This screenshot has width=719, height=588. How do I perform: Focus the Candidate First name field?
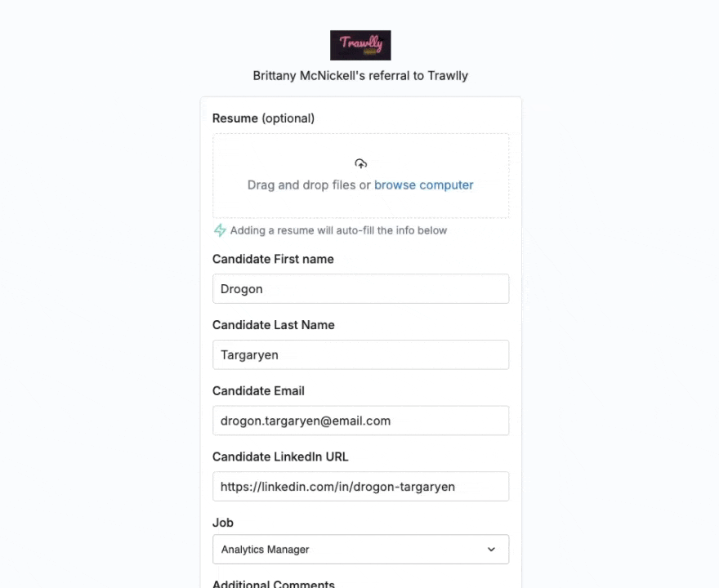360,288
